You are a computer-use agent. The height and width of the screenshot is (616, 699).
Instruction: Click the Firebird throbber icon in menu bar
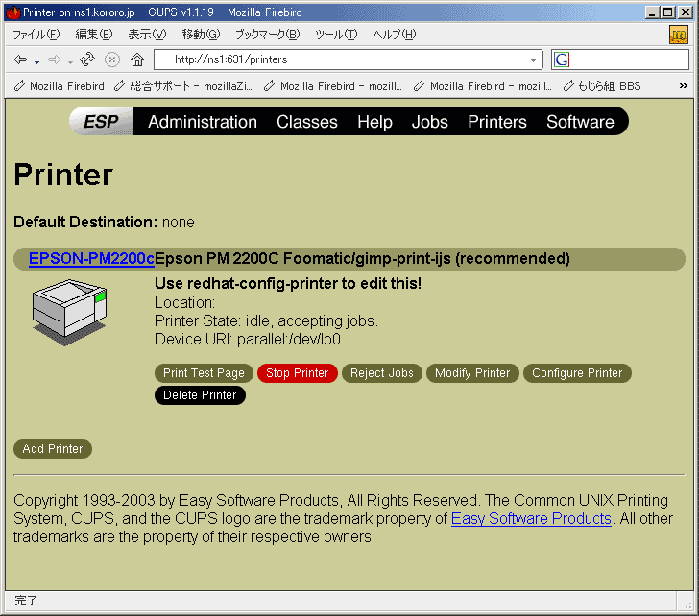click(x=678, y=35)
